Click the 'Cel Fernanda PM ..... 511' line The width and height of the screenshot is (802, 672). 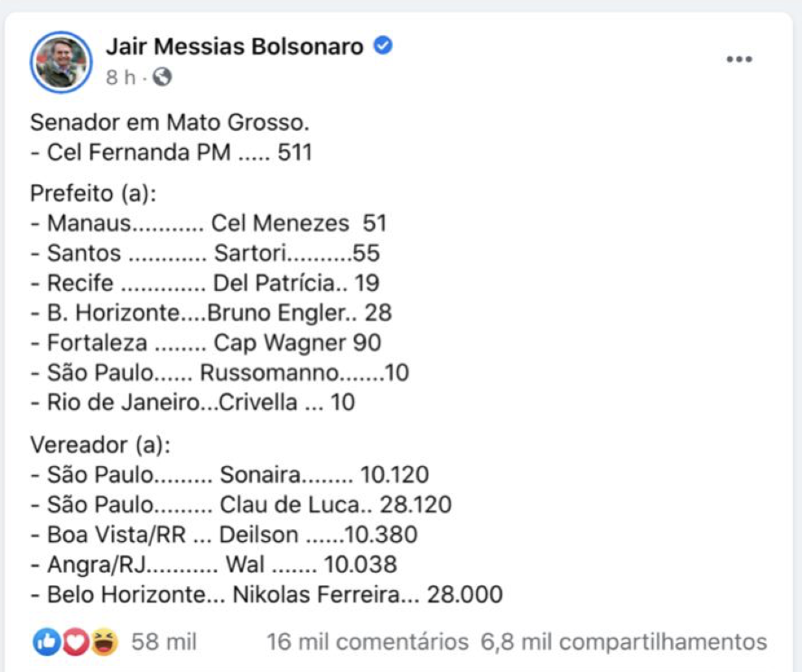pos(172,152)
